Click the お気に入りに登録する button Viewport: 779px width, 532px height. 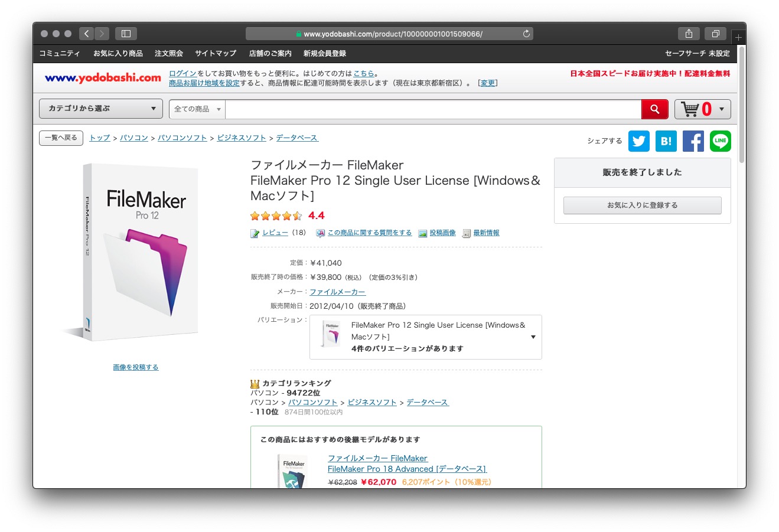[642, 205]
